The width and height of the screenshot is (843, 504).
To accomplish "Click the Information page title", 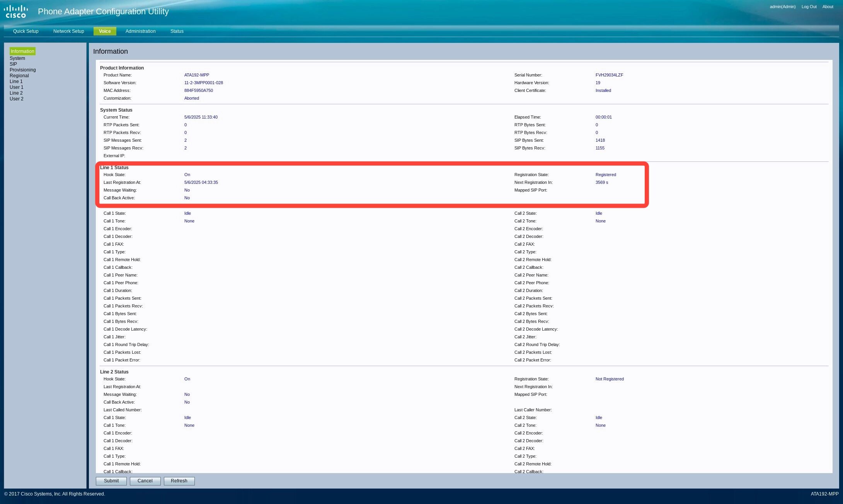I will pyautogui.click(x=111, y=51).
